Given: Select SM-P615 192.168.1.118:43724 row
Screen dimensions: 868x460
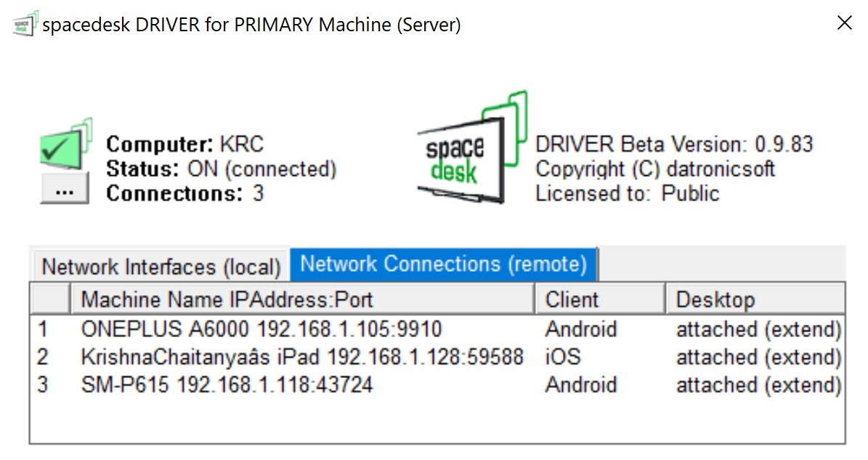Looking at the screenshot, I should pos(437,384).
